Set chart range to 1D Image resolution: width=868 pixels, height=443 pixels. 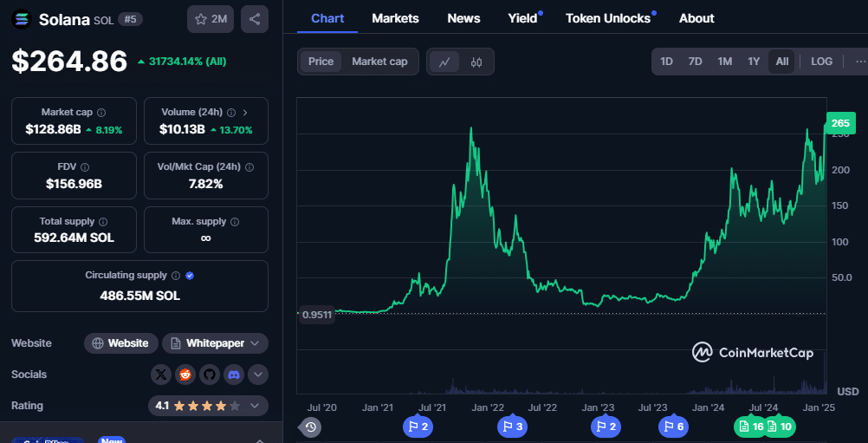coord(666,62)
